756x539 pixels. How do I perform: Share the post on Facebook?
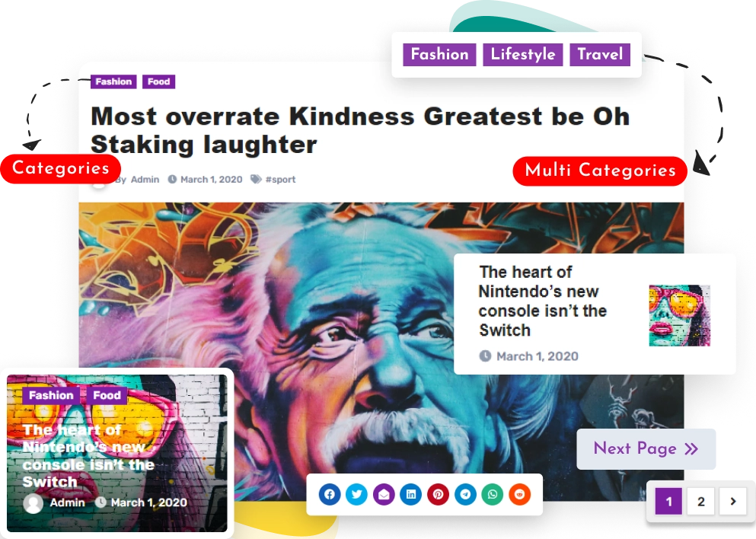[x=330, y=495]
